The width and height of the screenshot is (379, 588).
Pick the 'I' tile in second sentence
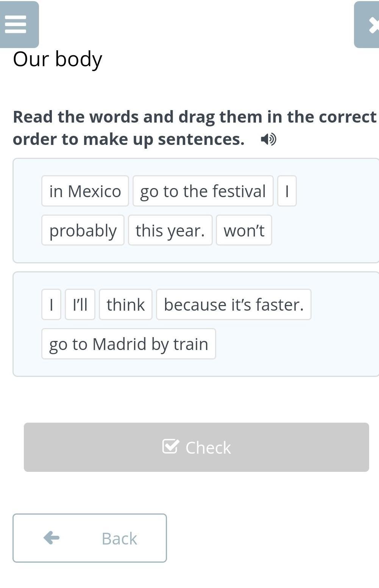tap(51, 305)
